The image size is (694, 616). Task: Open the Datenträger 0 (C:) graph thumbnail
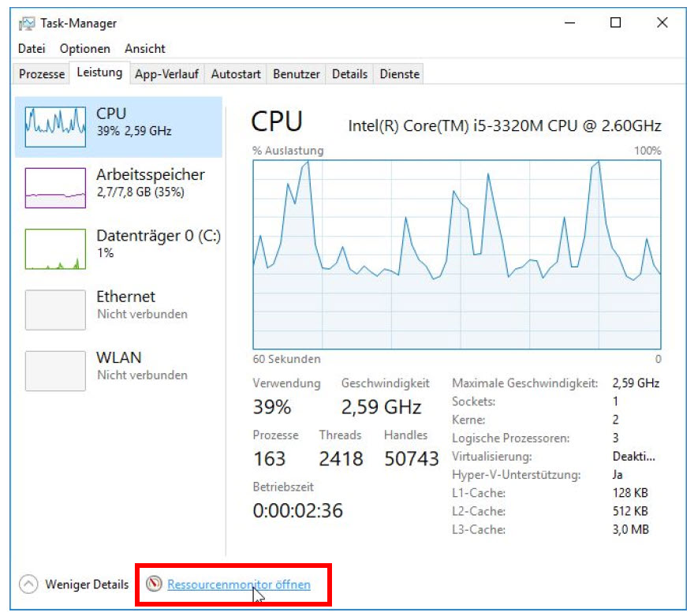[55, 248]
